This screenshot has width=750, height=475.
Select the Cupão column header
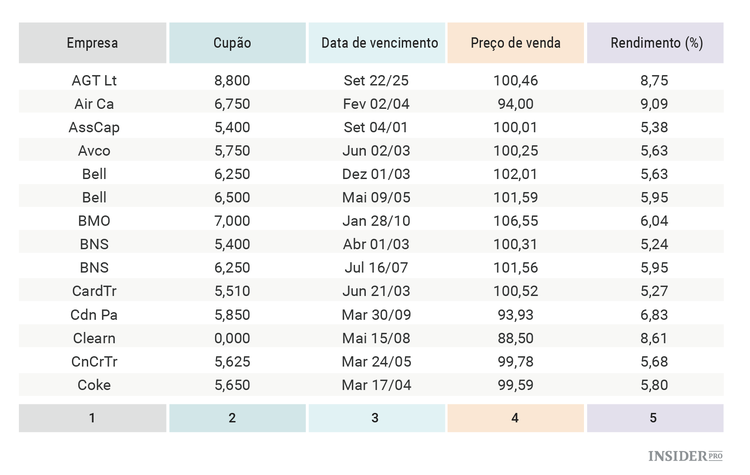click(x=232, y=43)
